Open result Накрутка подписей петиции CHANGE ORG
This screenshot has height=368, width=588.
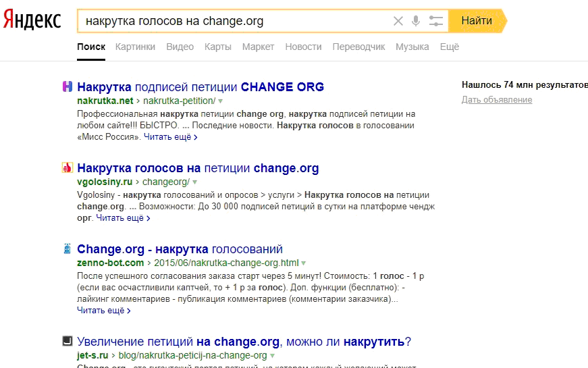pyautogui.click(x=201, y=86)
